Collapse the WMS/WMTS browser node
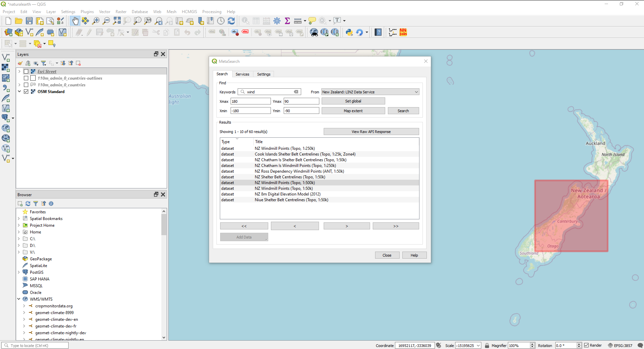Image resolution: width=644 pixels, height=349 pixels. point(19,299)
